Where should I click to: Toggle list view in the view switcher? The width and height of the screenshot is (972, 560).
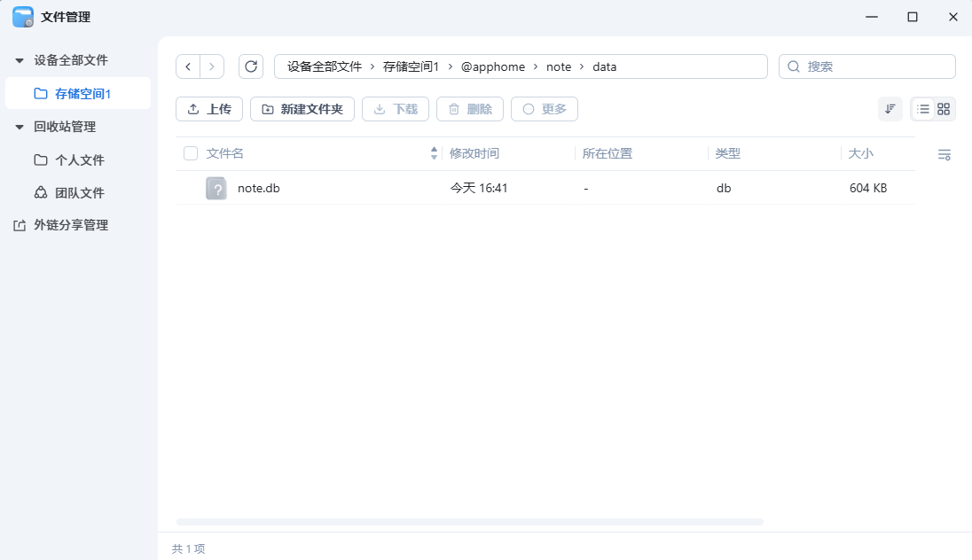[922, 108]
